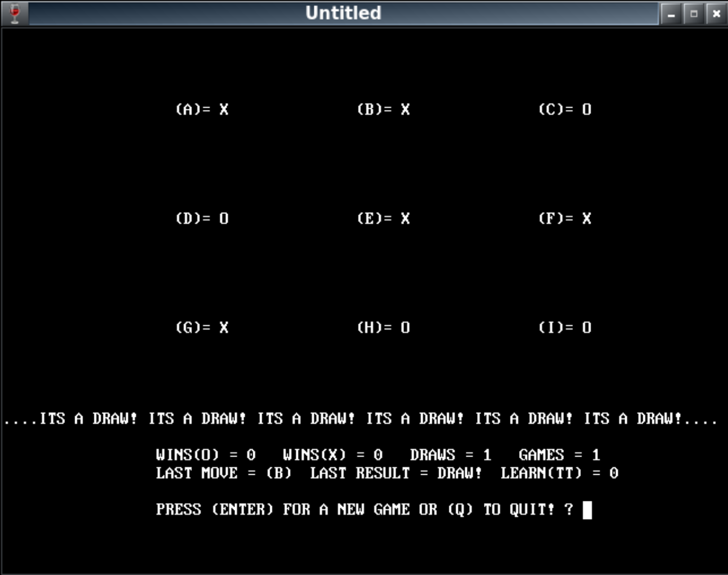Select board cell (B)= X
The image size is (728, 575).
383,109
